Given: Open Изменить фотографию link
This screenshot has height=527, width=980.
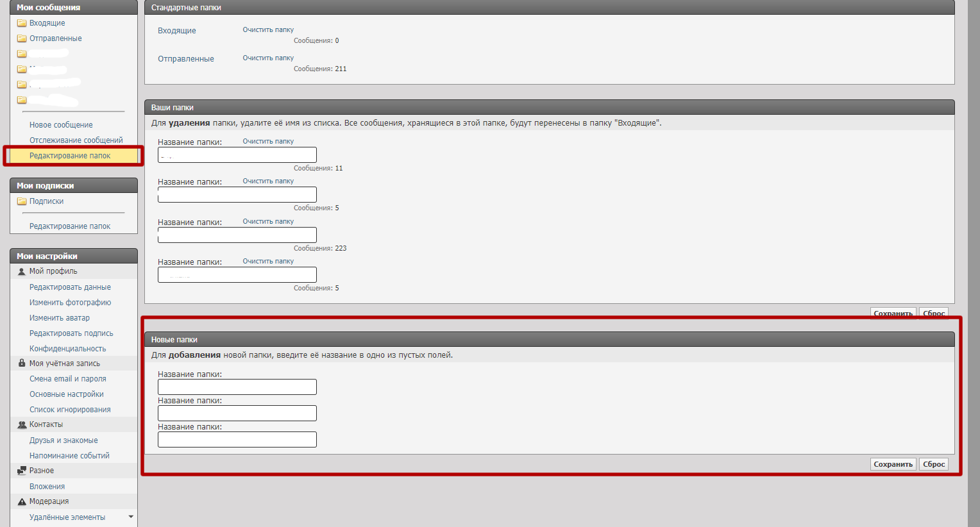Looking at the screenshot, I should 70,303.
